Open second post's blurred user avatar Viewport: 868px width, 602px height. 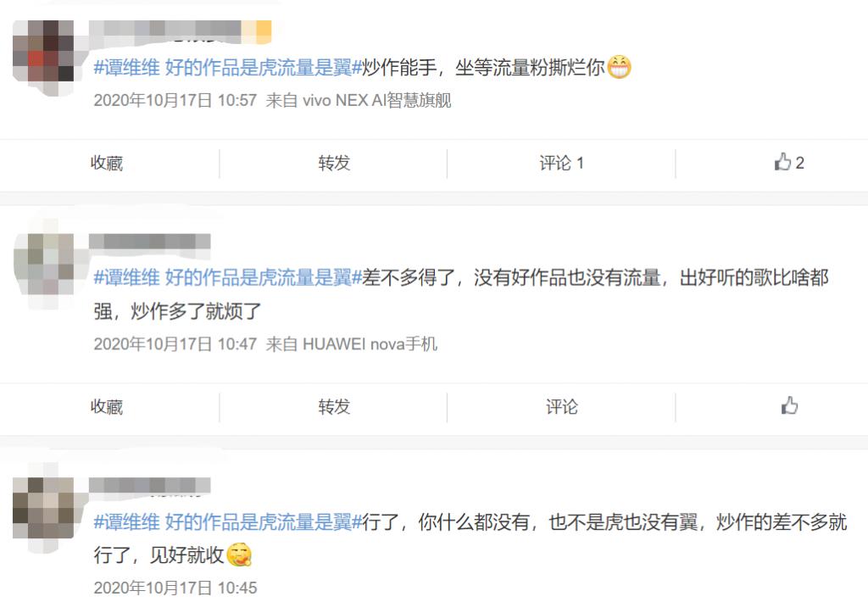(x=43, y=264)
